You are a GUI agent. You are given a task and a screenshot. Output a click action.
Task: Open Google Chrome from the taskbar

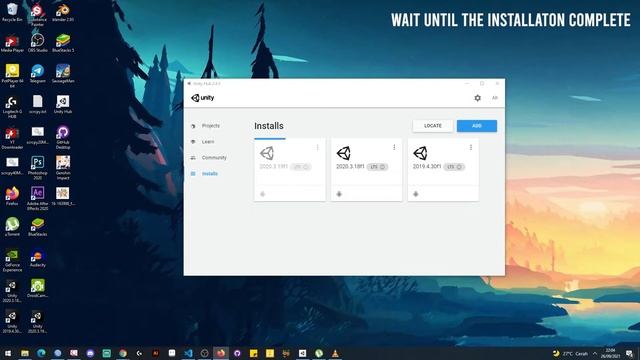point(122,353)
